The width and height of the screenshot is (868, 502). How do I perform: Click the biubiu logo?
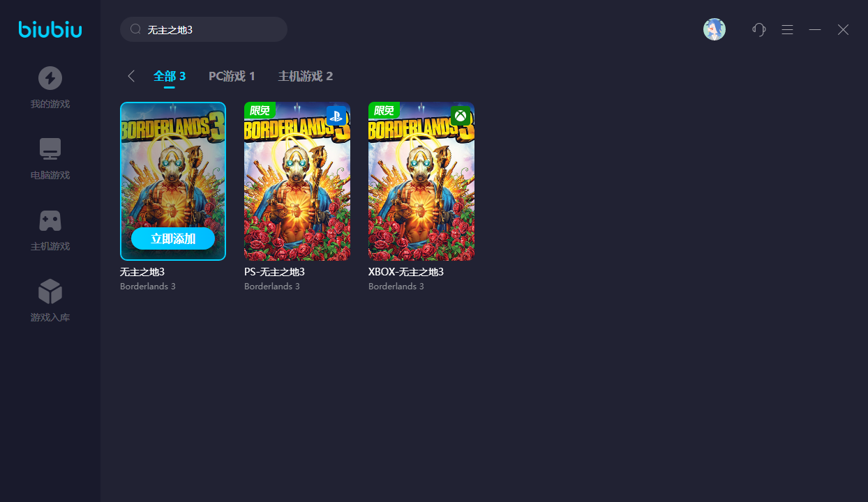(50, 29)
